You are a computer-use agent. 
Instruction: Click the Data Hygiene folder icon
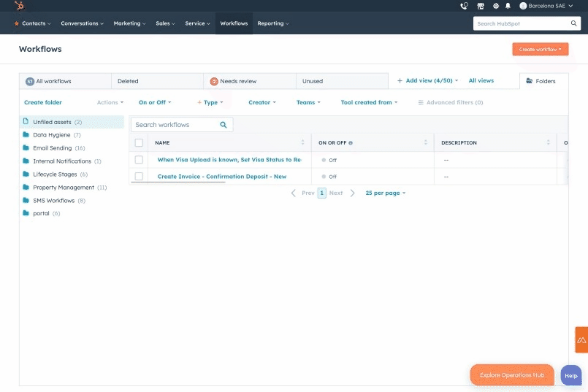coord(26,134)
